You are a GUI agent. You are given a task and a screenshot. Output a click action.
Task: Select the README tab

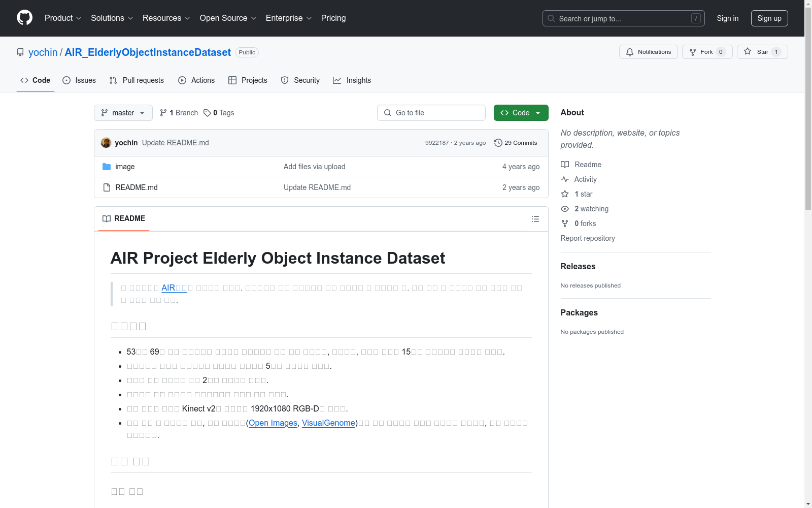[x=124, y=218]
